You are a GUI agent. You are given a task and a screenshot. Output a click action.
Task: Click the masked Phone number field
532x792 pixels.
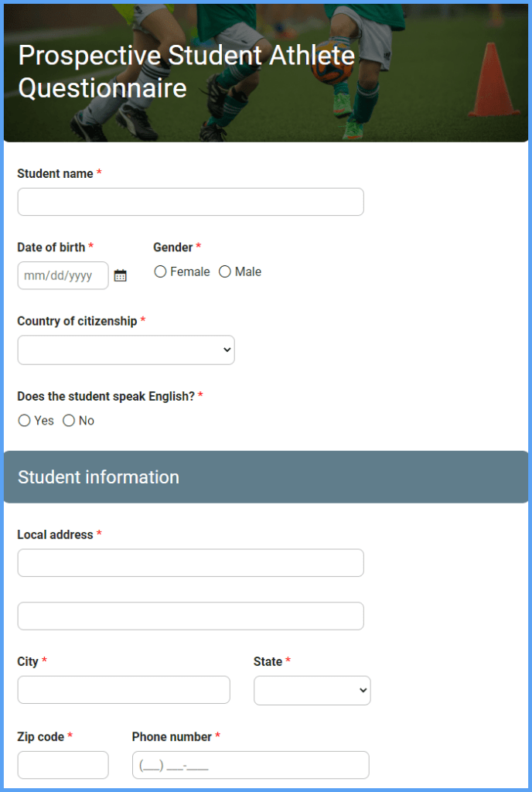(x=250, y=764)
